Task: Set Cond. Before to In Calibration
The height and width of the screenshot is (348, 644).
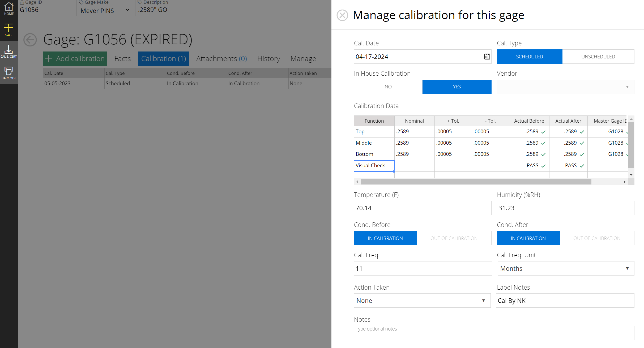Action: click(x=385, y=238)
